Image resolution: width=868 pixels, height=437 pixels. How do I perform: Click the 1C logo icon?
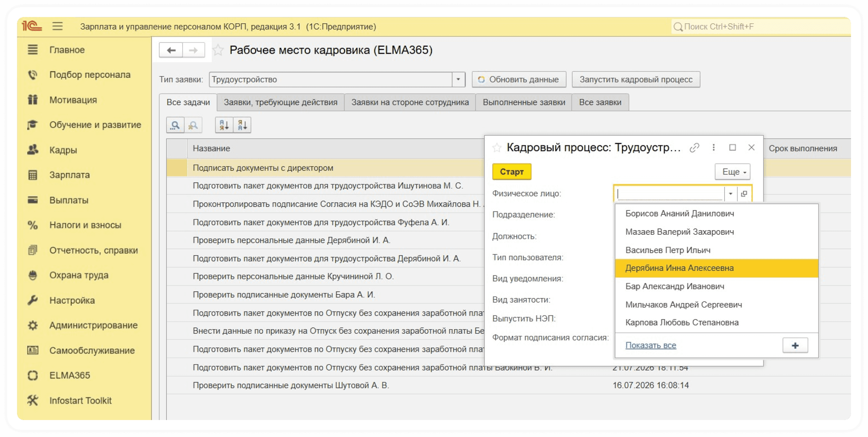click(32, 26)
